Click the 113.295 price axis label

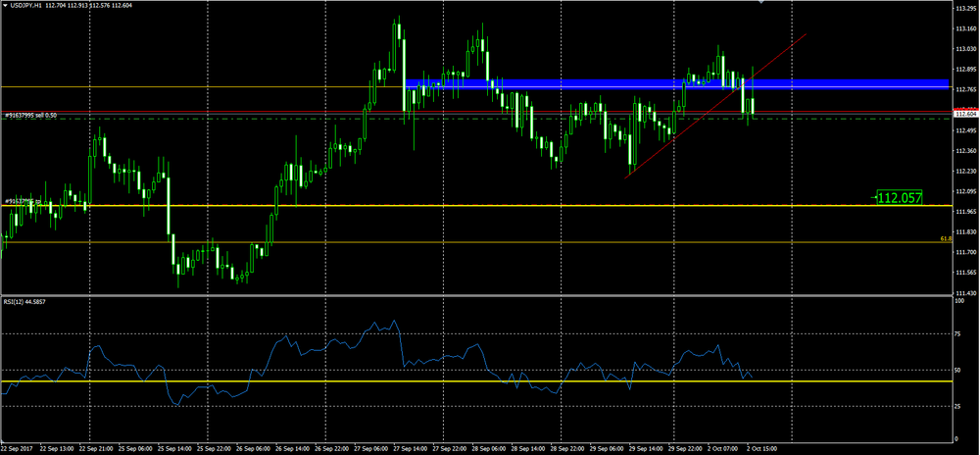pyautogui.click(x=966, y=9)
